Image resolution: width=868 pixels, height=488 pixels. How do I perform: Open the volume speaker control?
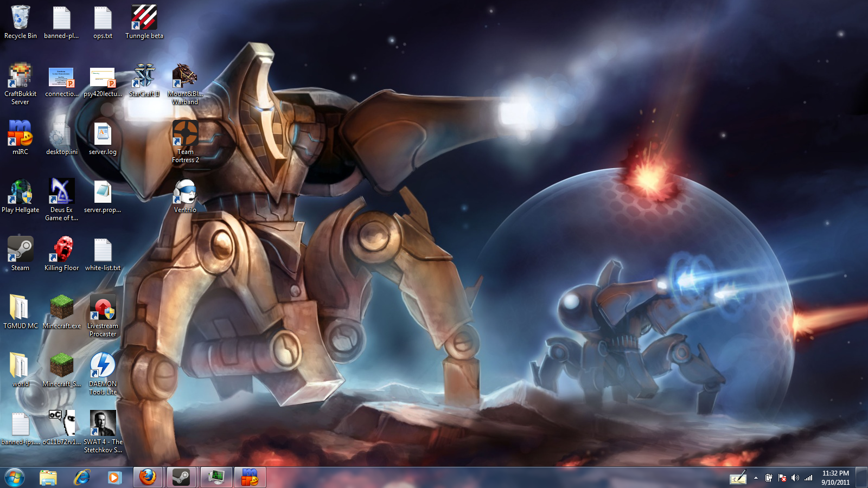(x=795, y=478)
